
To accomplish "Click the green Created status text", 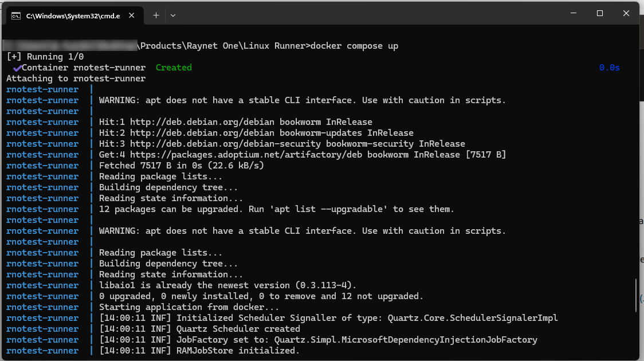I will click(174, 68).
